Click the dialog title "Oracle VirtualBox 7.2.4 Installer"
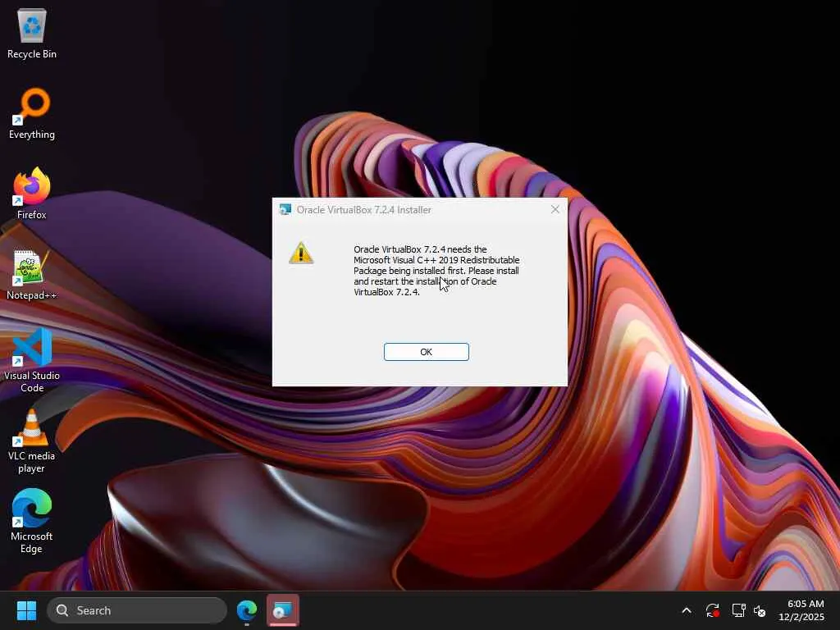The width and height of the screenshot is (840, 630). click(363, 210)
